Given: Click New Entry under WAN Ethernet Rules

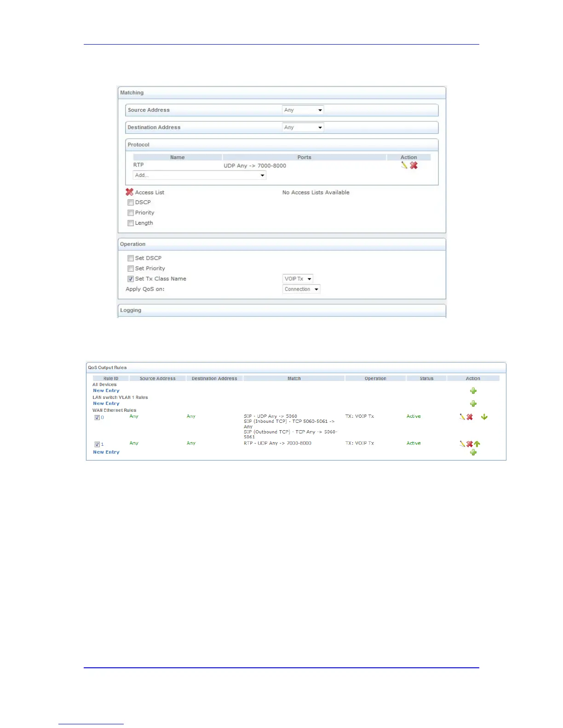Looking at the screenshot, I should pos(106,452).
